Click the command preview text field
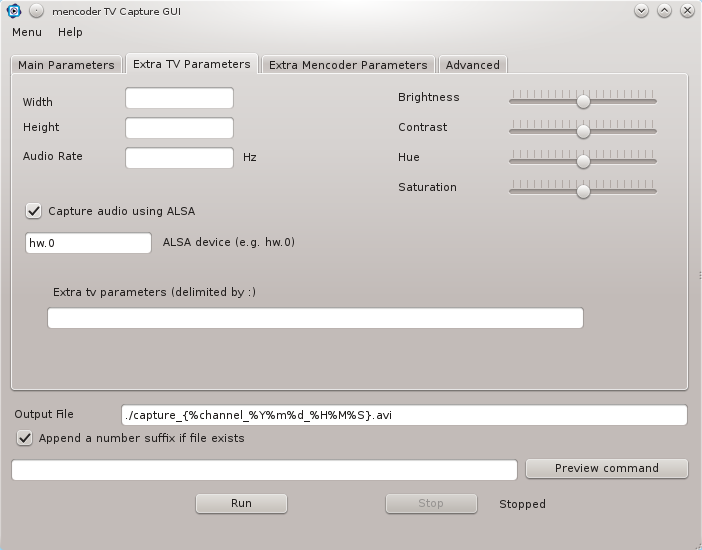702x550 pixels. 264,470
